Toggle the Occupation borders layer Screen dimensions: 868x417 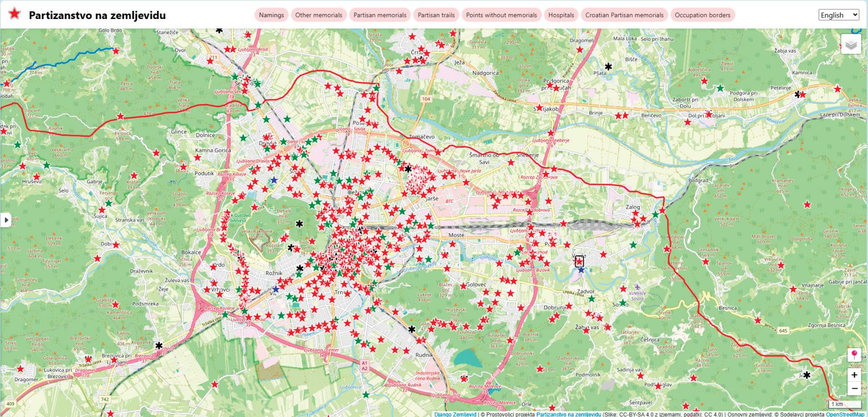(x=702, y=15)
